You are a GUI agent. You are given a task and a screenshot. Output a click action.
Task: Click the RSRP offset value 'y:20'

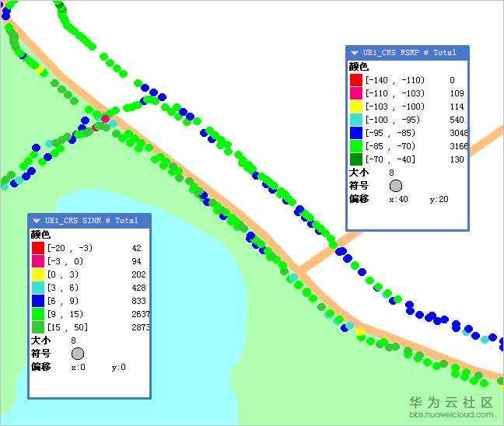[x=439, y=199]
